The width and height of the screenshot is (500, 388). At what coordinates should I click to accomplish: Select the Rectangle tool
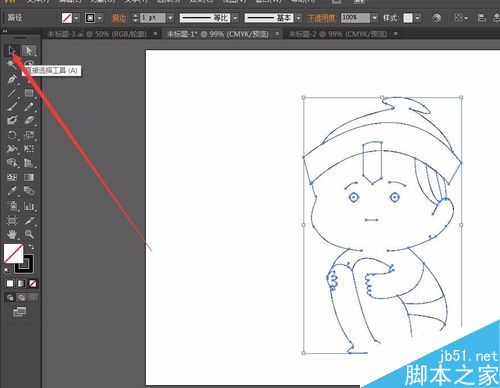coord(29,93)
